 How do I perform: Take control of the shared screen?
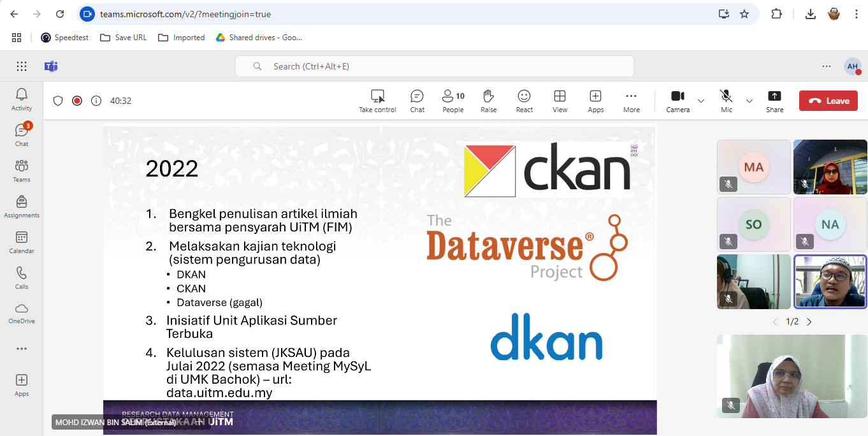click(377, 101)
